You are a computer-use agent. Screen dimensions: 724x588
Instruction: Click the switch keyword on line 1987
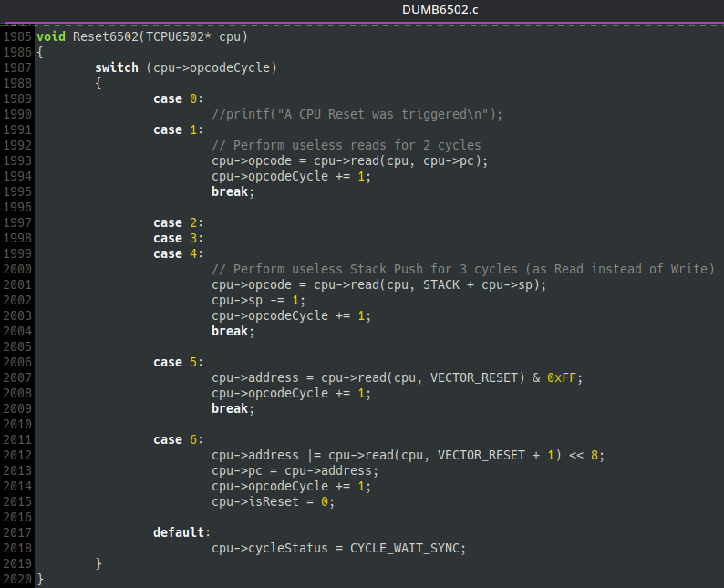(x=117, y=67)
